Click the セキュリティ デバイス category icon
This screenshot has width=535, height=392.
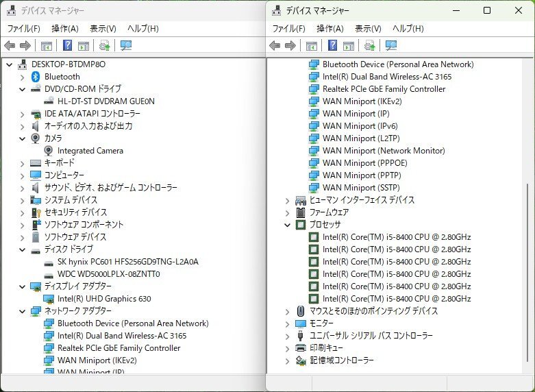pos(36,212)
